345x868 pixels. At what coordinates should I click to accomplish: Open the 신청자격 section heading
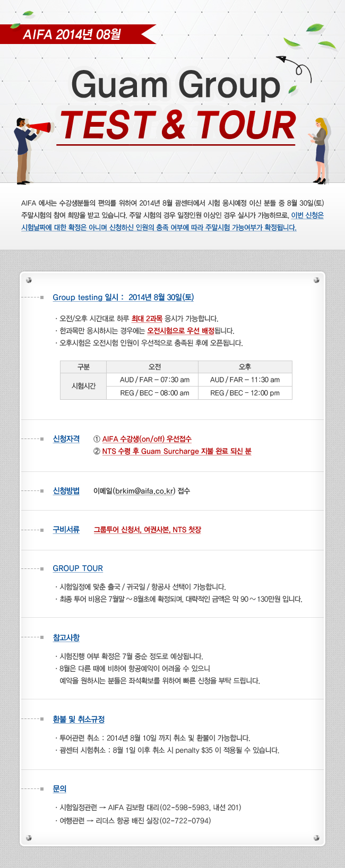[66, 439]
